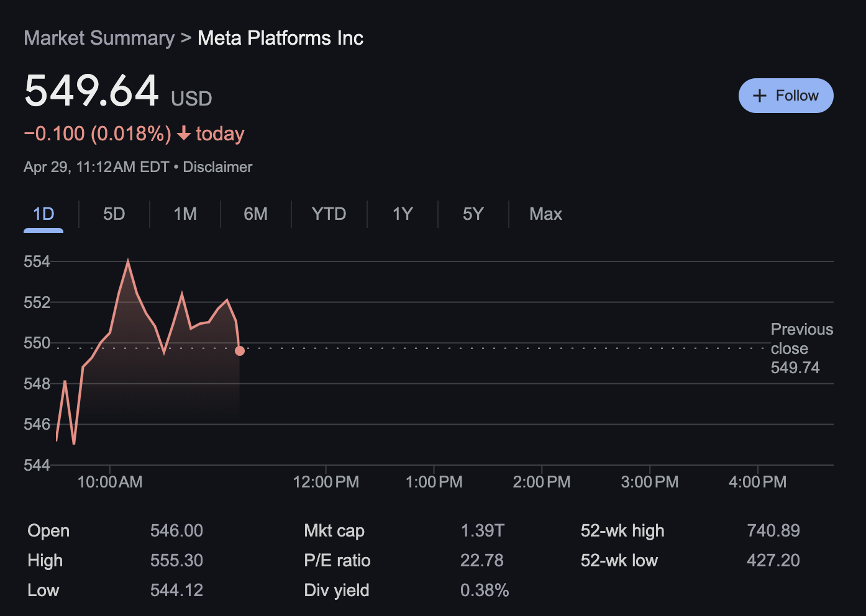This screenshot has width=866, height=616.
Task: Click the Mkt cap label
Action: coord(334,531)
